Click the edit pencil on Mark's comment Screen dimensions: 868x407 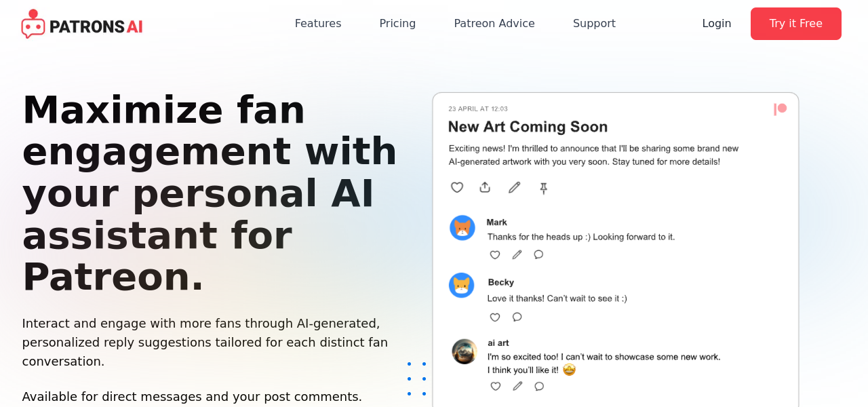coord(517,254)
